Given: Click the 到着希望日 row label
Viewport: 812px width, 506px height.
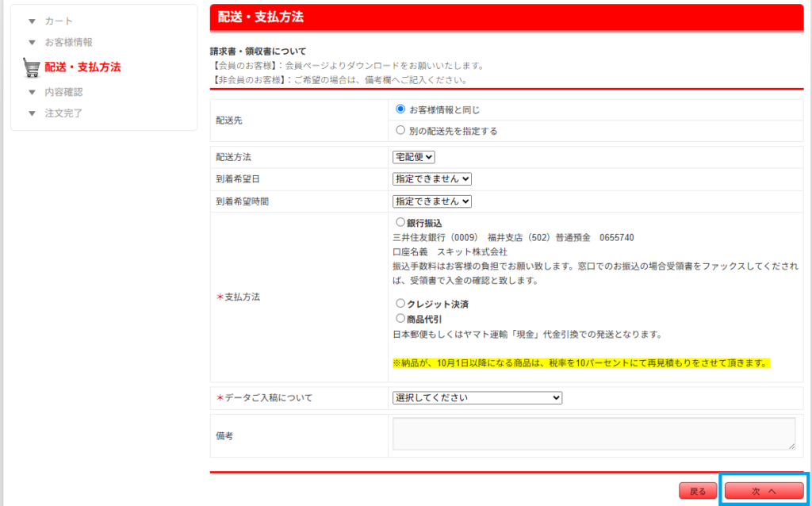Looking at the screenshot, I should pyautogui.click(x=238, y=179).
